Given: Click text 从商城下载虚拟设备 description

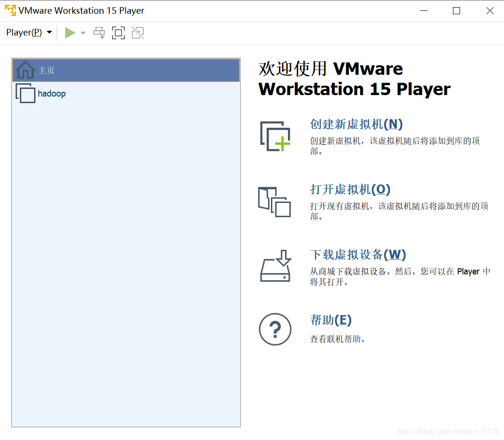Looking at the screenshot, I should coord(400,277).
